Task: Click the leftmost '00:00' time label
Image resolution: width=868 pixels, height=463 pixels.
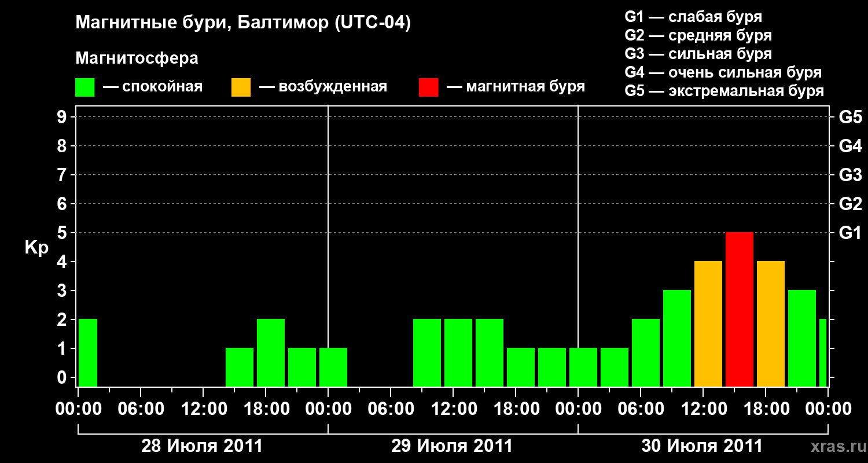Action: pyautogui.click(x=79, y=409)
